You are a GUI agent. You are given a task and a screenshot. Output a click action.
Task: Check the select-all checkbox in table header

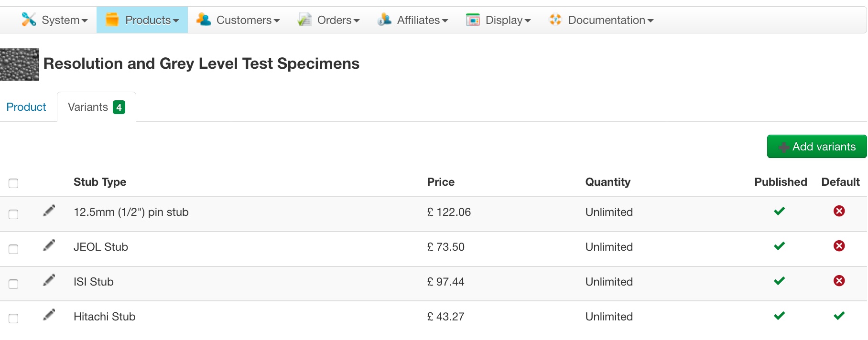pyautogui.click(x=13, y=183)
